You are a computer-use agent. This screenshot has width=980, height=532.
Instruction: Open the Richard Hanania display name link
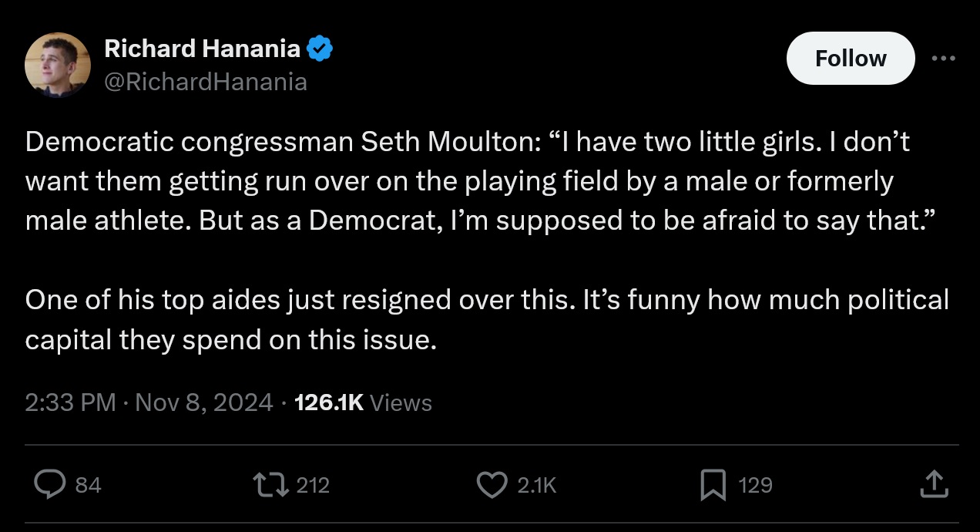tap(202, 49)
